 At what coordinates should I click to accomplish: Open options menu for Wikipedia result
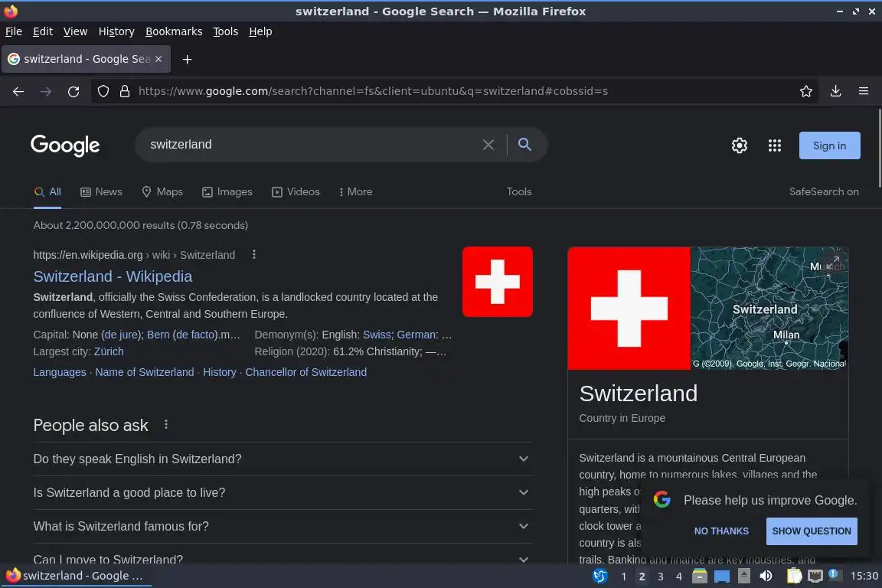point(254,254)
